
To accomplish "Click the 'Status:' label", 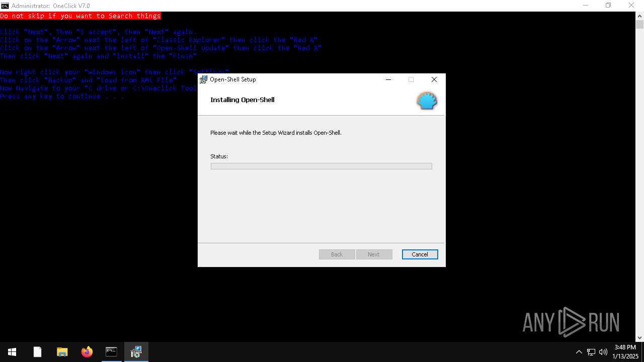I will click(219, 156).
